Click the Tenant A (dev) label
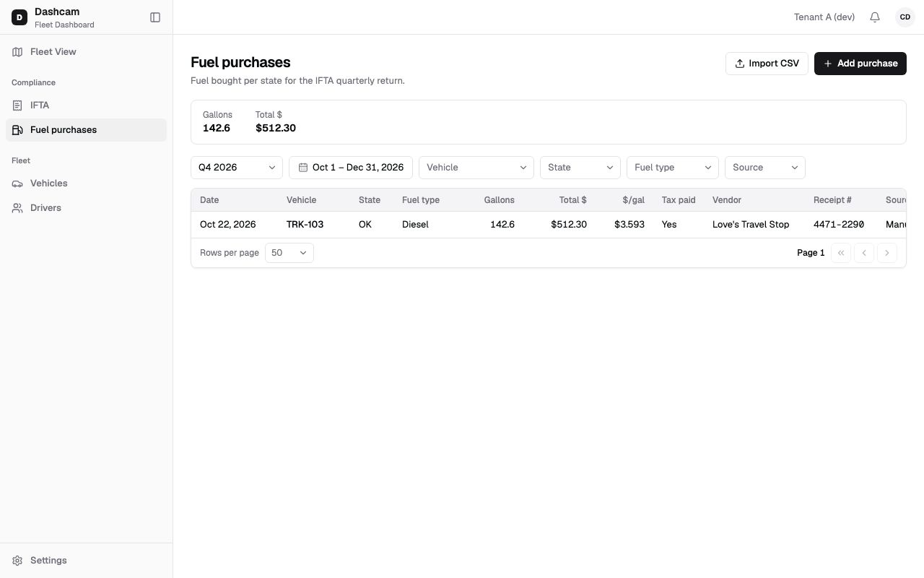 (824, 17)
